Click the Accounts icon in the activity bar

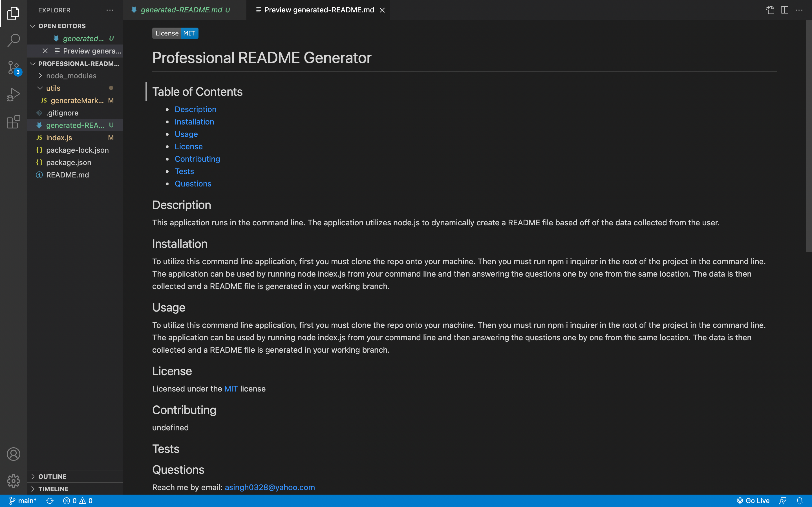click(x=14, y=454)
